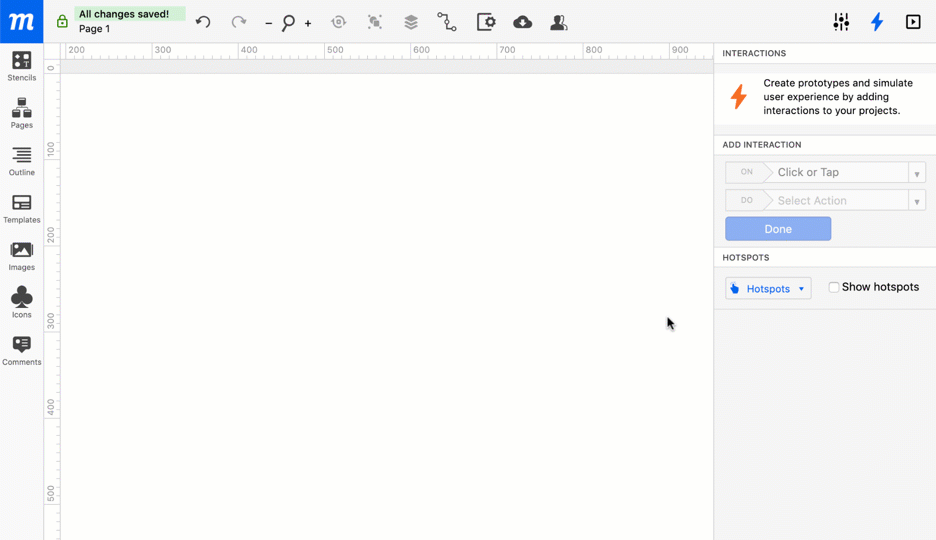936x540 pixels.
Task: Open page settings gear icon
Action: [486, 22]
